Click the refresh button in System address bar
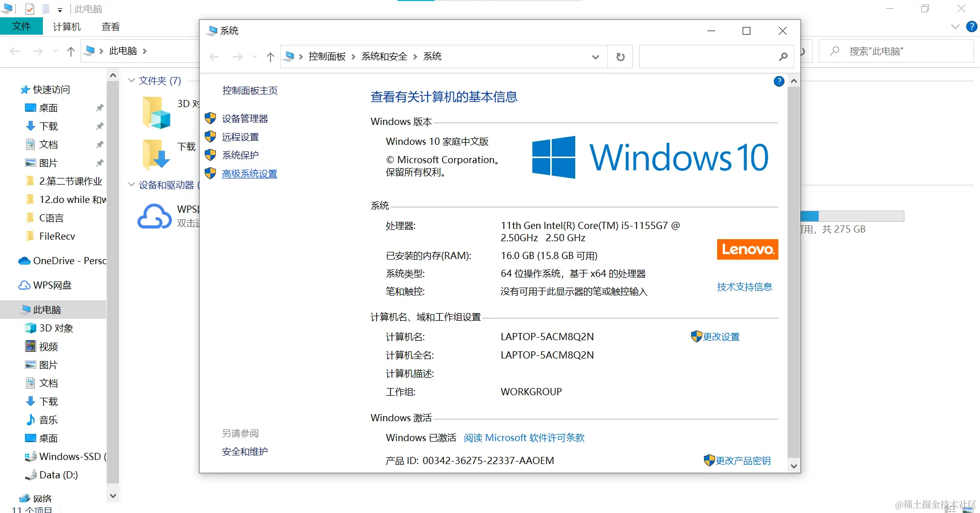 [620, 57]
